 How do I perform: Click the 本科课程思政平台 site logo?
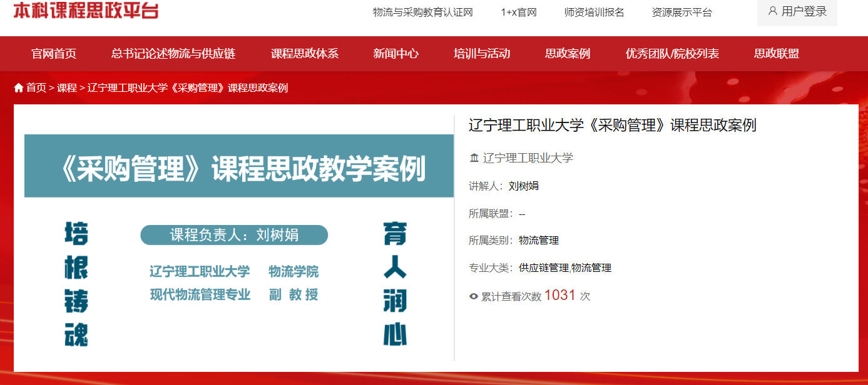(x=86, y=11)
